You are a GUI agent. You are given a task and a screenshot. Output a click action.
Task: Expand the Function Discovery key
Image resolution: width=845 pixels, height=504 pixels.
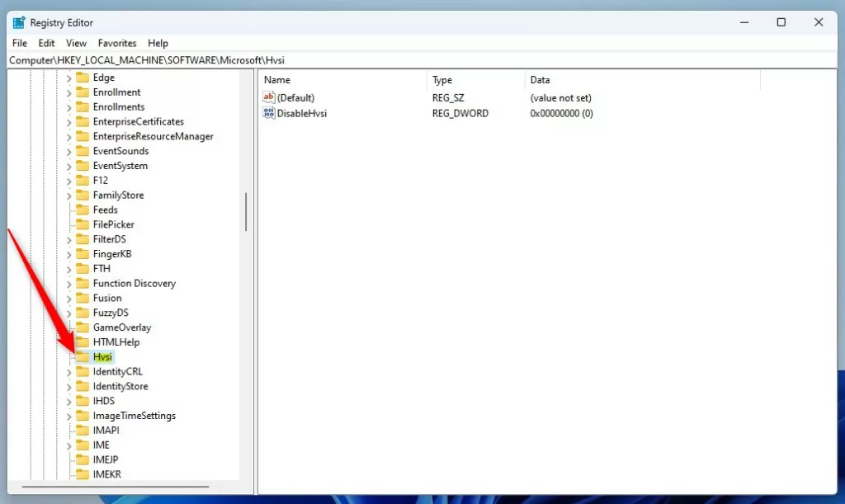(68, 284)
